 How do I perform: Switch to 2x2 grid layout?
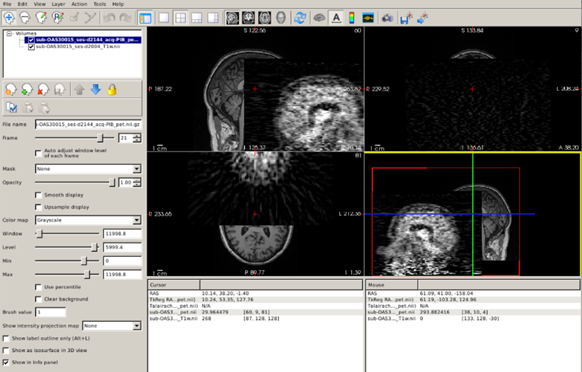tap(180, 17)
